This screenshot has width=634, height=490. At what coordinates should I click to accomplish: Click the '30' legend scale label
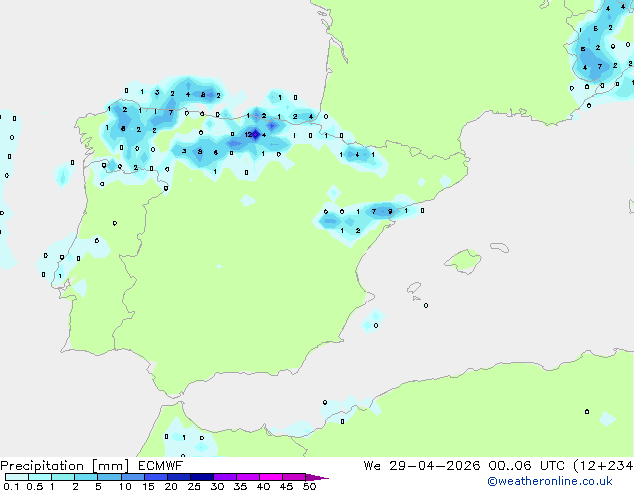click(x=217, y=486)
